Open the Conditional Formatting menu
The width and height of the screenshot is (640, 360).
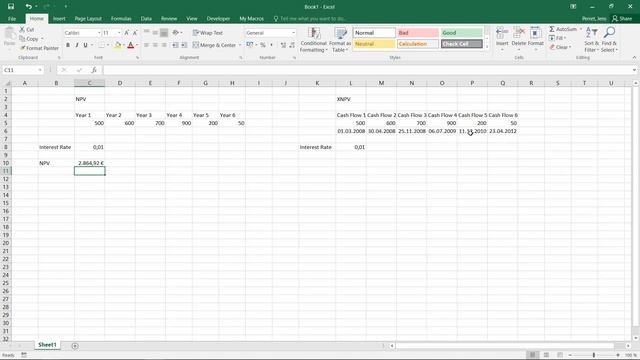pyautogui.click(x=313, y=40)
